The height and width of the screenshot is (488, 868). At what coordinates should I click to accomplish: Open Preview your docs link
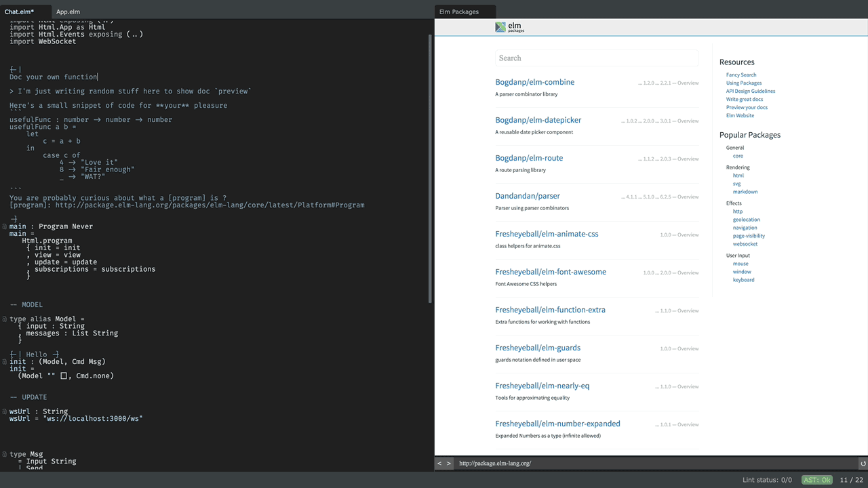[747, 108]
